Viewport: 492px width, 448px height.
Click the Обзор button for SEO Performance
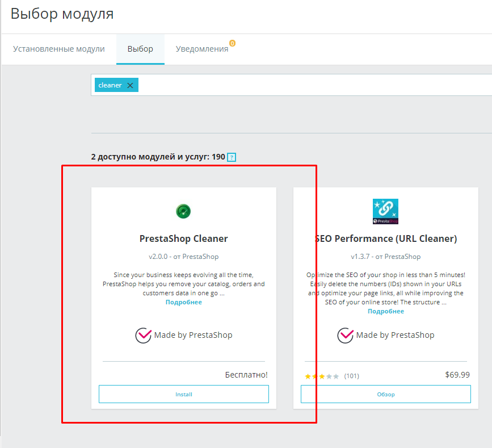tap(386, 394)
